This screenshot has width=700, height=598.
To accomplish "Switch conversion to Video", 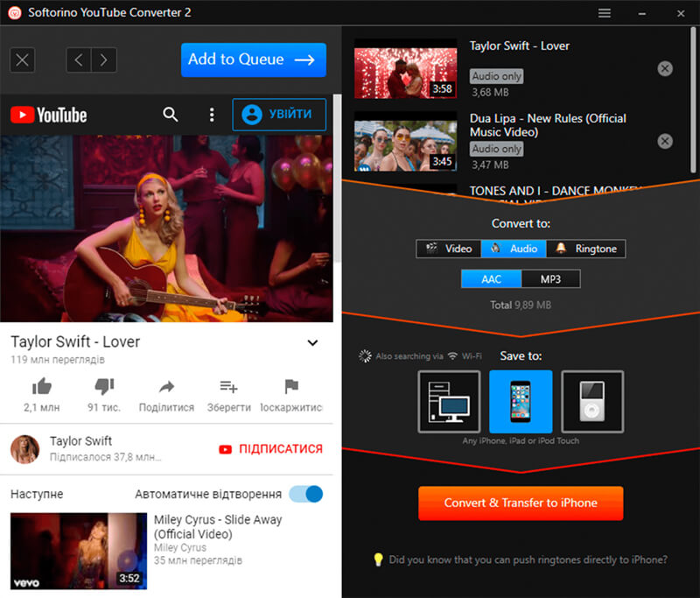I will coord(449,249).
